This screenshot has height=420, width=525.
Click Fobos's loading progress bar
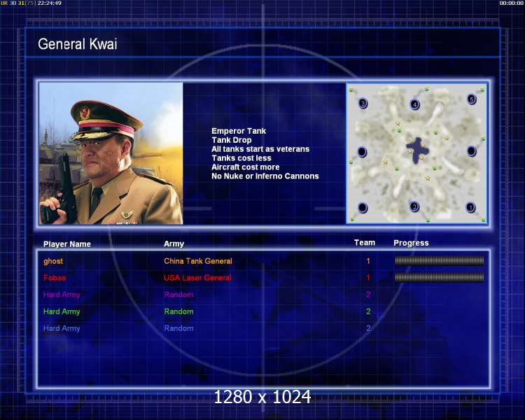[x=440, y=277]
